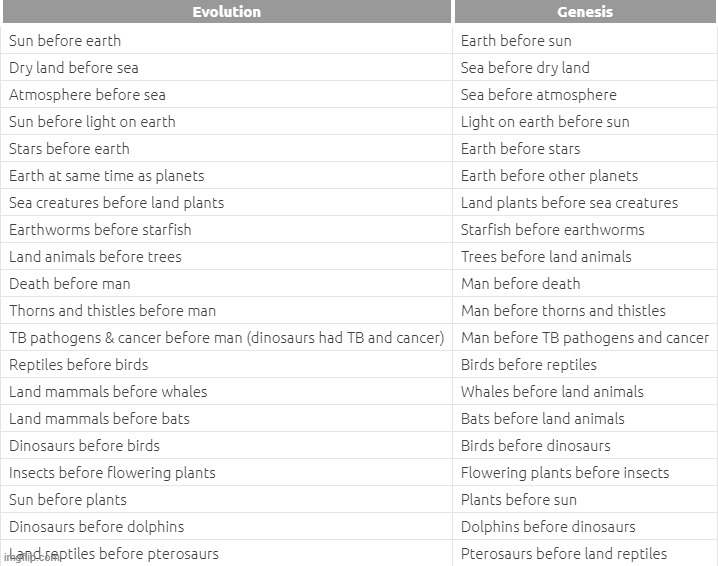Select "Earth at same time as planets"
Viewport: 718px width, 566px height.
[x=106, y=176]
